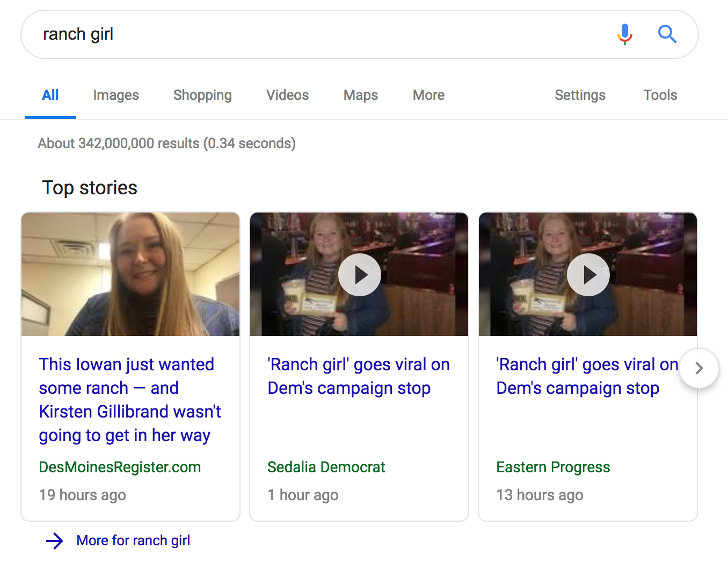This screenshot has height=585, width=728.
Task: Open the Shopping tab
Action: coord(202,96)
